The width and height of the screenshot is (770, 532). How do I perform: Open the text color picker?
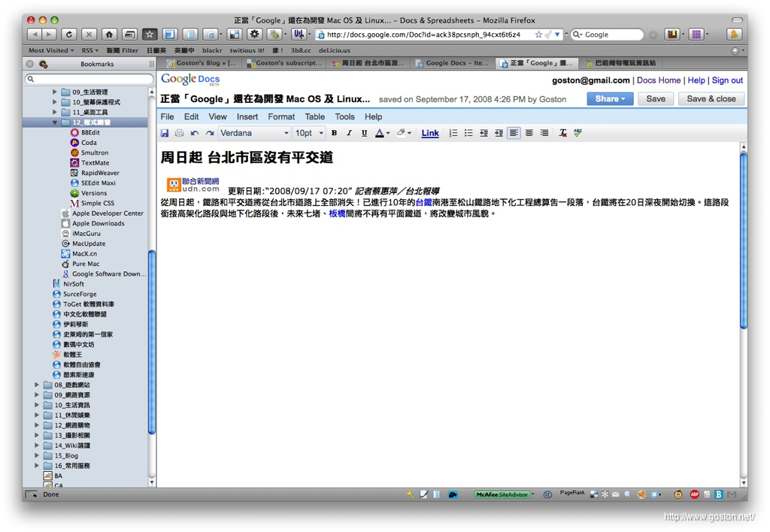click(382, 133)
